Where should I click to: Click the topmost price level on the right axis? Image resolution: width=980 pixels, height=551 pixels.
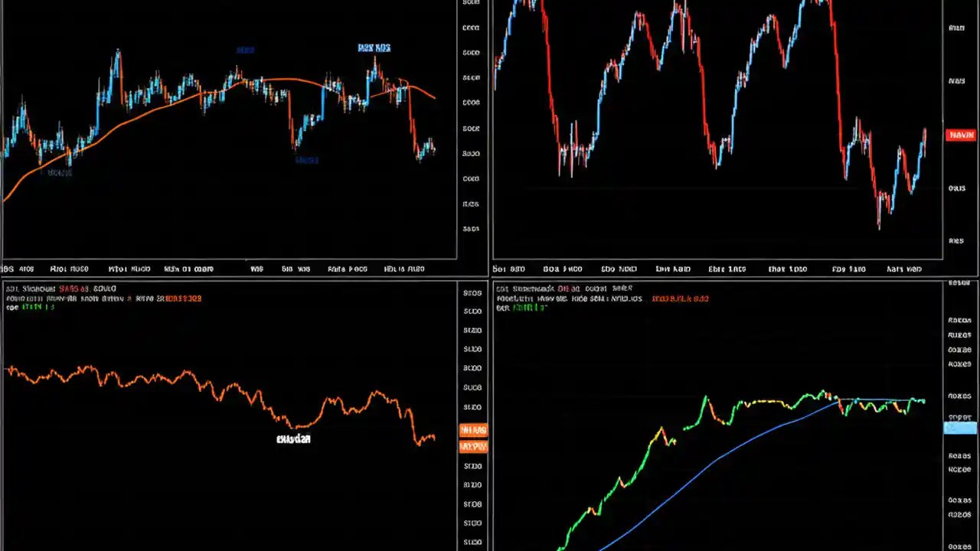coord(470,2)
